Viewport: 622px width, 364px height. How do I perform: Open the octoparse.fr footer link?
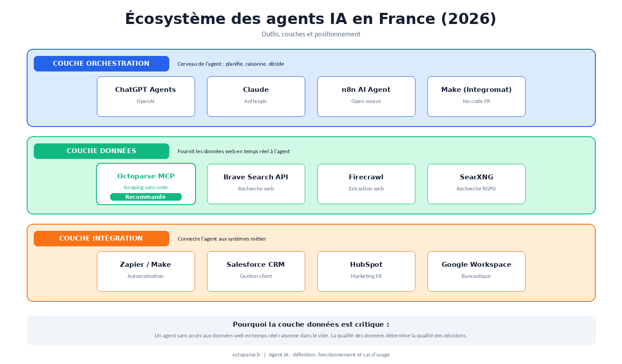(246, 355)
